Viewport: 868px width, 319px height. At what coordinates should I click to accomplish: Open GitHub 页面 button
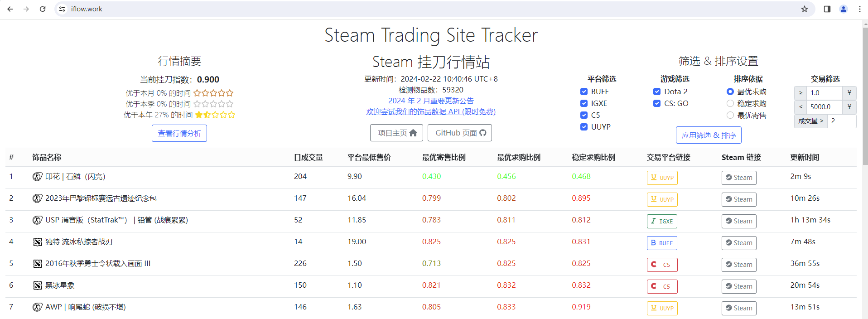pyautogui.click(x=460, y=133)
